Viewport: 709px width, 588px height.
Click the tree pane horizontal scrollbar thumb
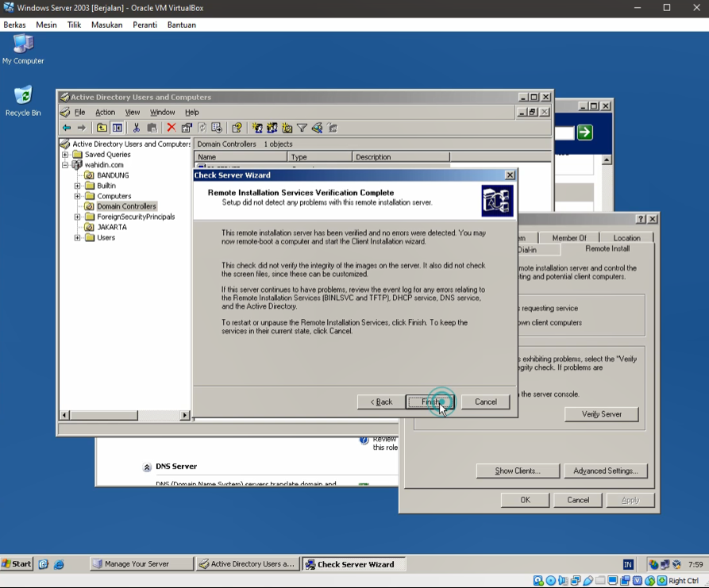[x=103, y=415]
